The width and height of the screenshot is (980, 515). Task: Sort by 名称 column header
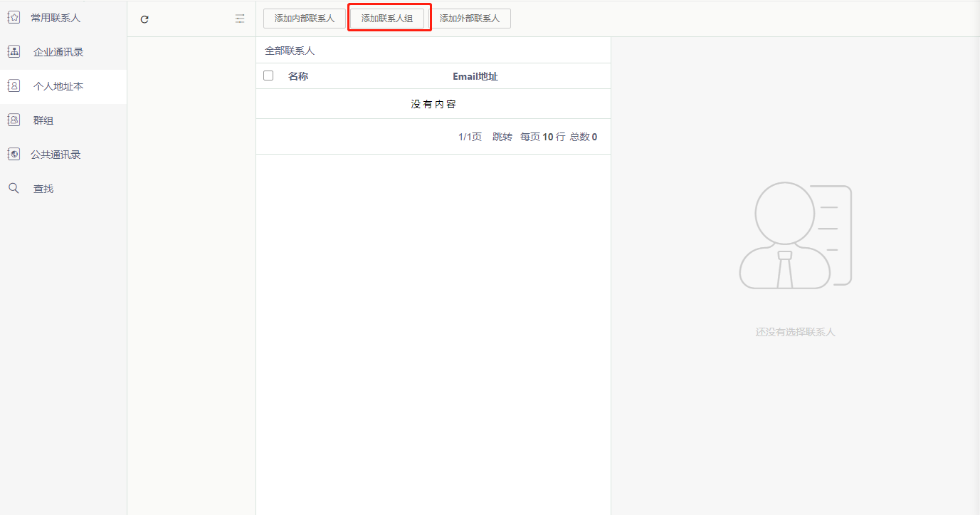coord(298,76)
